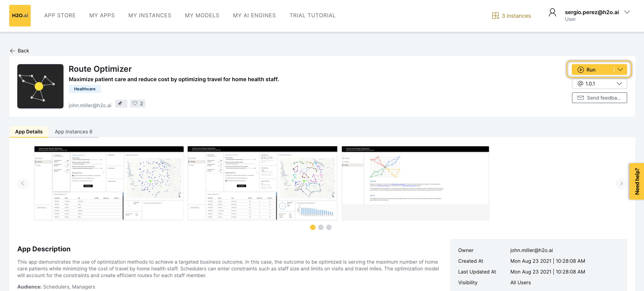Show next screenshots with right arrow
This screenshot has width=644, height=291.
pos(621,184)
